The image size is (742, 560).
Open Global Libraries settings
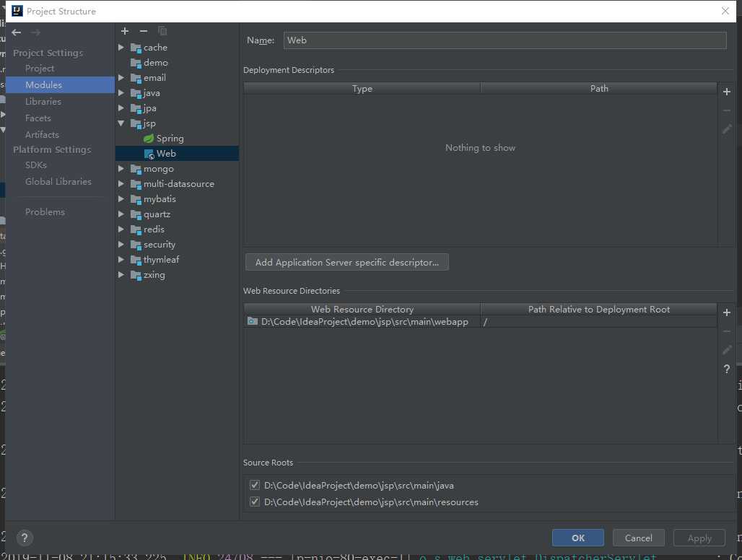tap(58, 182)
